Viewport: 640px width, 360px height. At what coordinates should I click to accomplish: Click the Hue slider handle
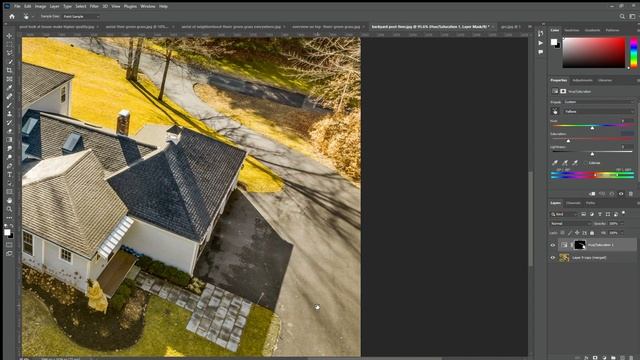592,128
